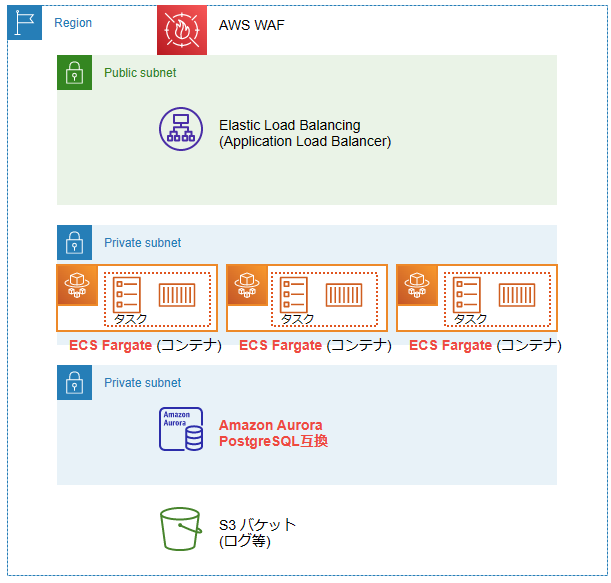Select the container icon in middle Fargate box
This screenshot has height=583, width=611.
pos(344,295)
